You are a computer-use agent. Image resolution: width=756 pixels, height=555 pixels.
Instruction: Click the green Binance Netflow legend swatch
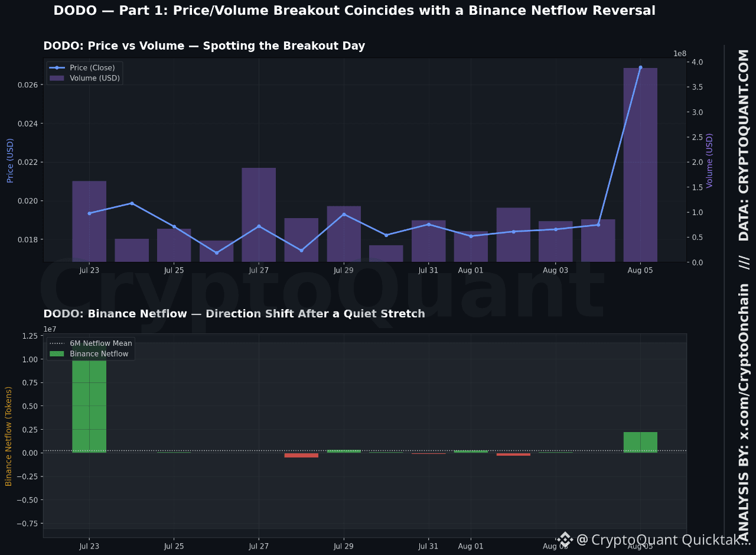(x=57, y=354)
